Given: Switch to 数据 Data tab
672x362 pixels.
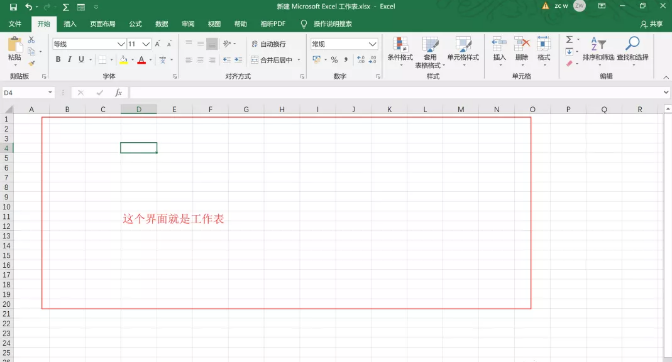Looking at the screenshot, I should [x=162, y=24].
